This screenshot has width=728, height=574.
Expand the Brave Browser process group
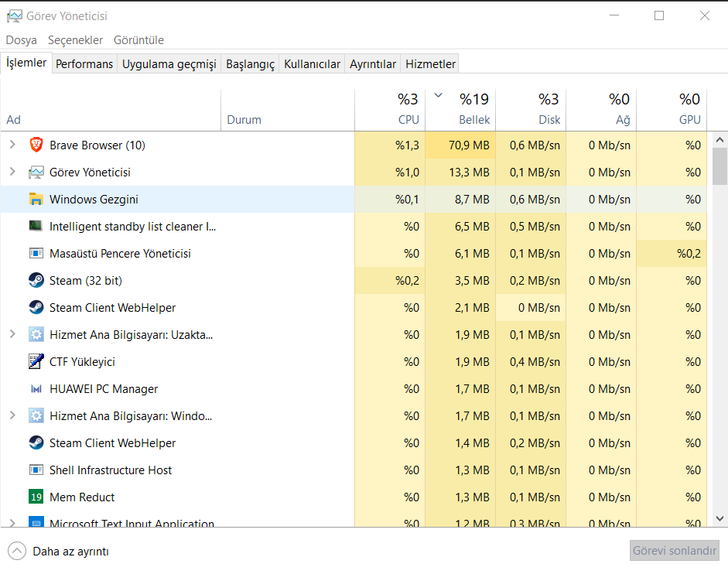point(12,145)
